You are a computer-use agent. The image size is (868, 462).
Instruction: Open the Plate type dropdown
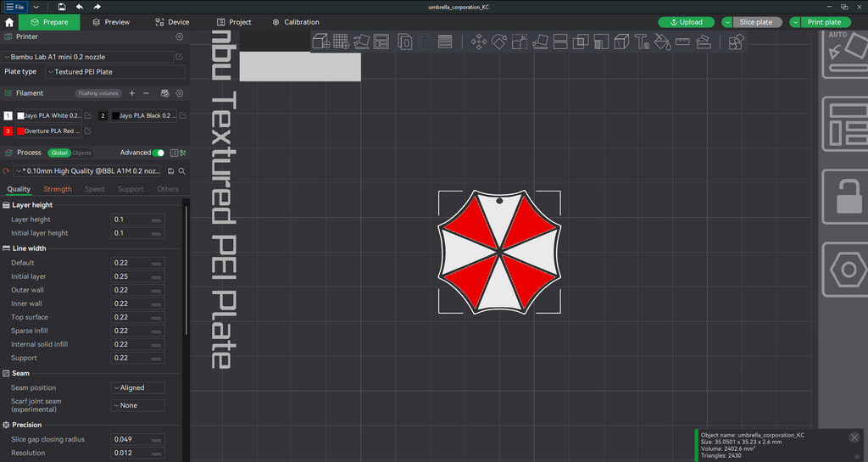115,72
